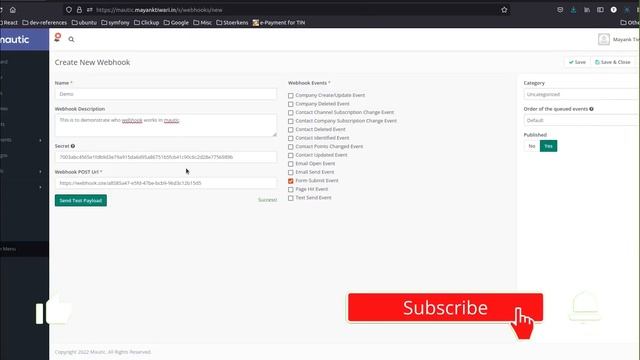Show help icon for Order of queued events
This screenshot has height=360, width=640.
pos(591,109)
